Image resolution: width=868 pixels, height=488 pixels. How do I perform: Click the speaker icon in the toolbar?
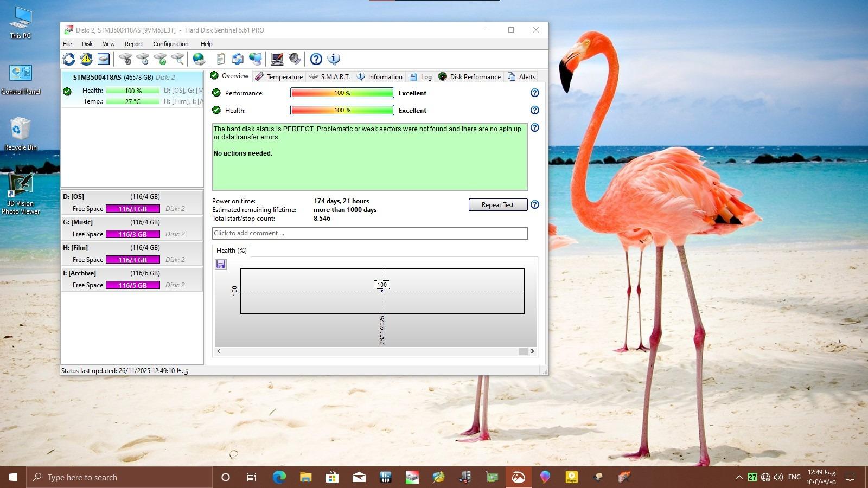[295, 59]
